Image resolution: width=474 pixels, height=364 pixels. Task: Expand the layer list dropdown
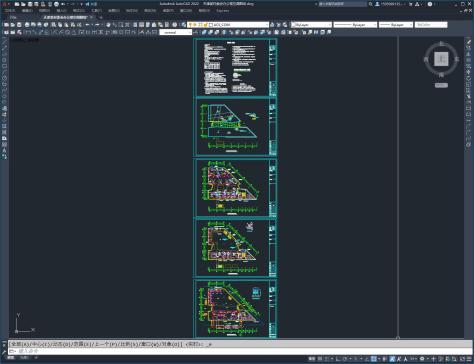point(266,25)
